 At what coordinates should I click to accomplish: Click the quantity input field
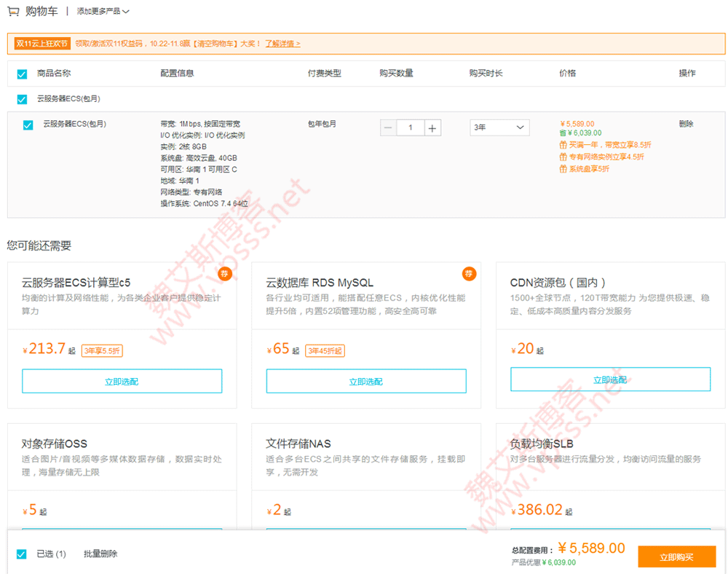click(410, 127)
